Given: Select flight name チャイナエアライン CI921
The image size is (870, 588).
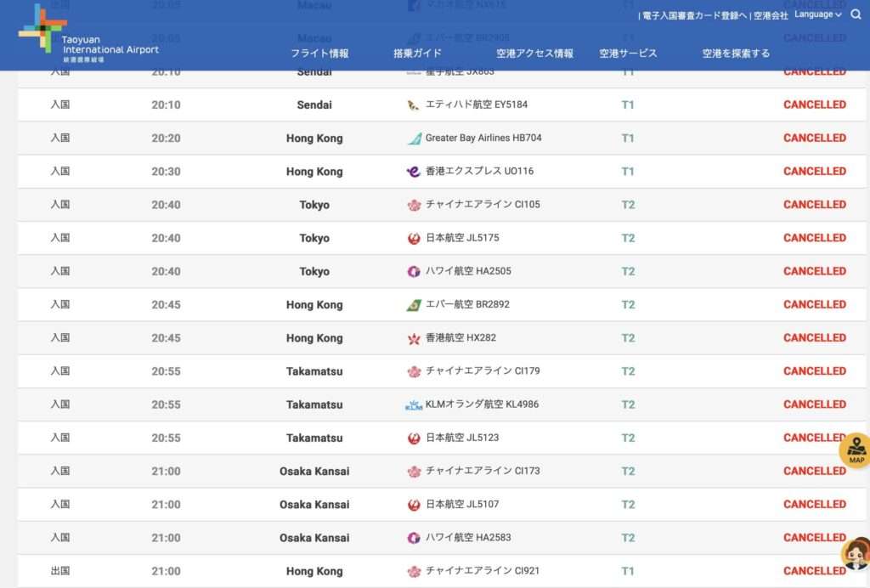Looking at the screenshot, I should click(483, 570).
